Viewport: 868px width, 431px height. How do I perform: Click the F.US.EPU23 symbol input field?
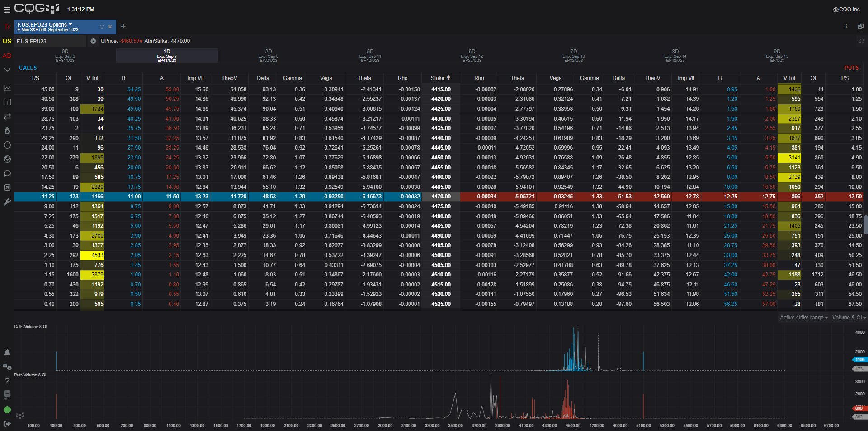(50, 41)
